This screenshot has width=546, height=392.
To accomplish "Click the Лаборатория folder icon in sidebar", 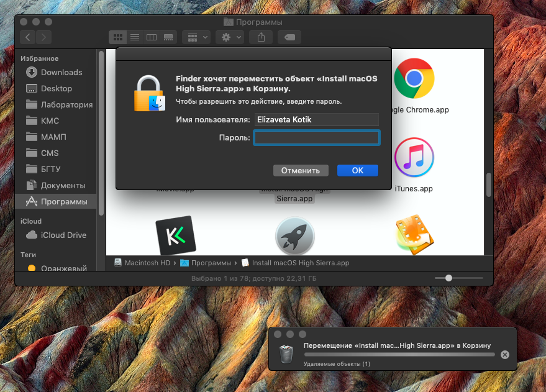I will click(31, 104).
